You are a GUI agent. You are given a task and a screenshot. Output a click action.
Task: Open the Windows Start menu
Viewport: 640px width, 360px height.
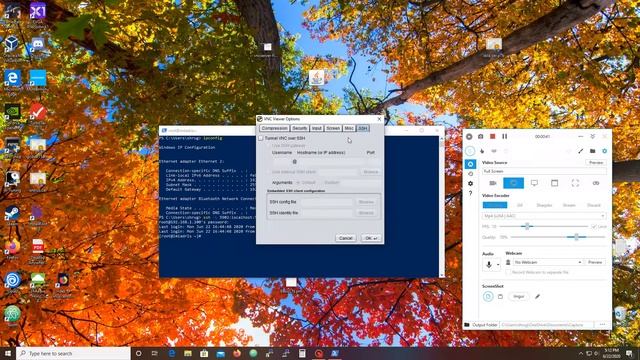coord(8,353)
